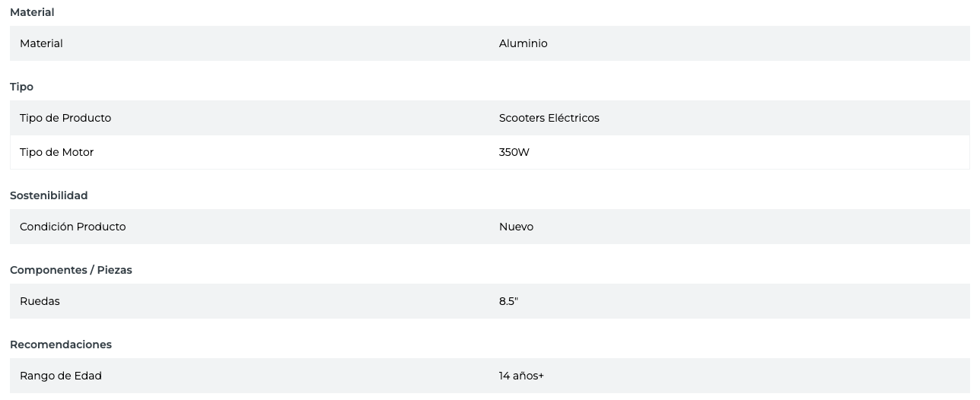980x400 pixels.
Task: Click the Tipo de Motor label
Action: coord(56,152)
